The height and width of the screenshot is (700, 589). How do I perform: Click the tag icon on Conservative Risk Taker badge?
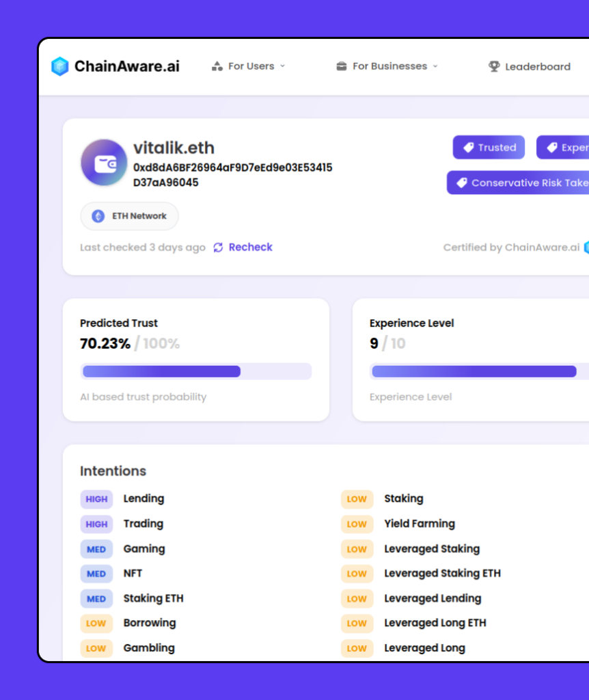(x=462, y=183)
